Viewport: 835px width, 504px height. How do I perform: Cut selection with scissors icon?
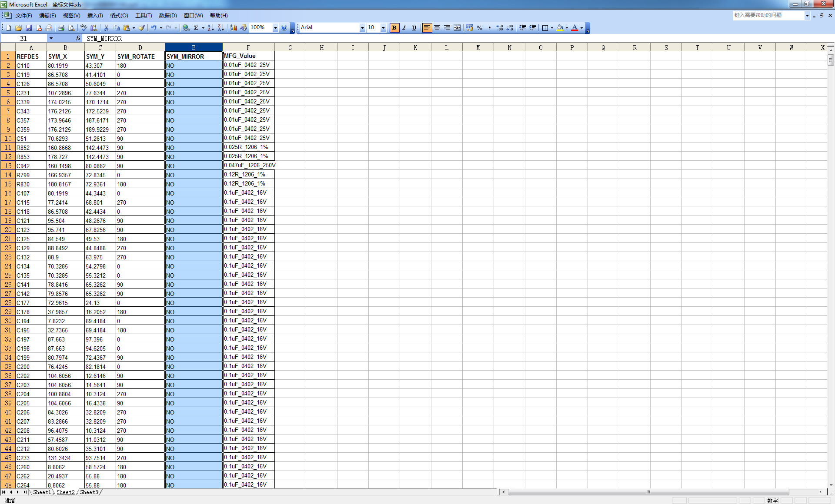106,28
